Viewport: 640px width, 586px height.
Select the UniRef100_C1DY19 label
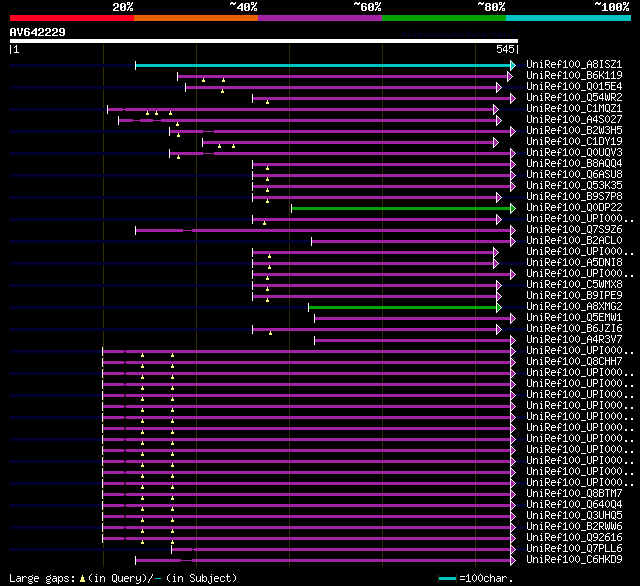tap(574, 142)
